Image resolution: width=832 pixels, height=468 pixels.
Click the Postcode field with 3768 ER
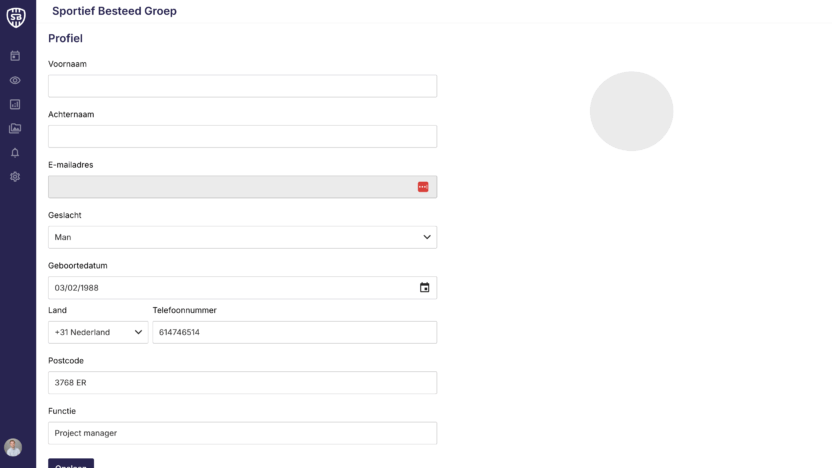(242, 383)
